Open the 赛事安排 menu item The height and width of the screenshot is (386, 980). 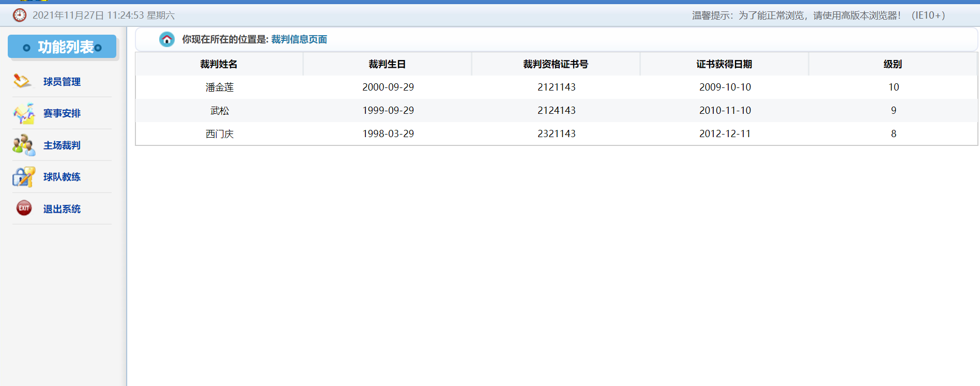[62, 113]
